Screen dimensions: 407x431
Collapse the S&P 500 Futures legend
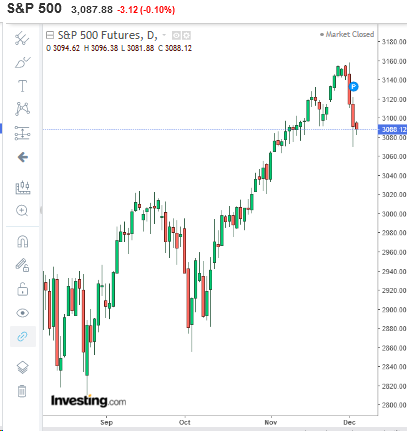coord(50,35)
